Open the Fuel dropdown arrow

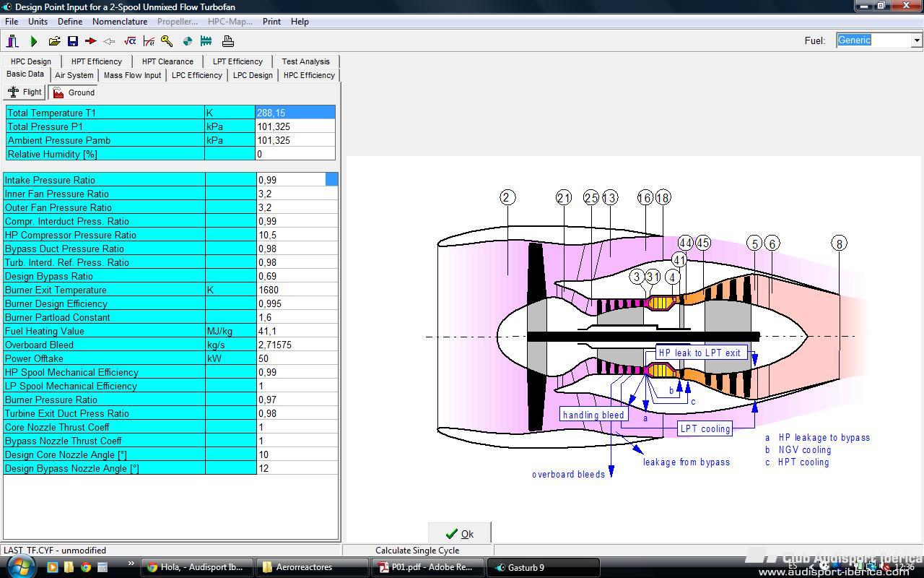(916, 40)
